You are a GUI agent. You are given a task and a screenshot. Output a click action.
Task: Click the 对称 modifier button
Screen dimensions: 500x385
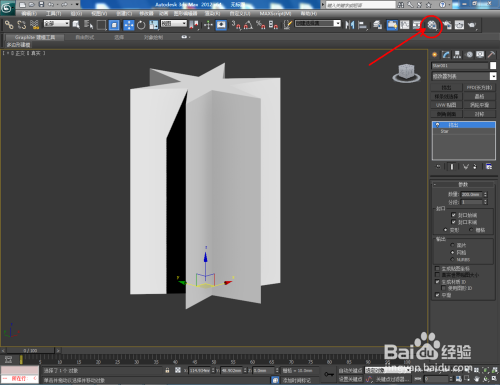click(x=479, y=114)
